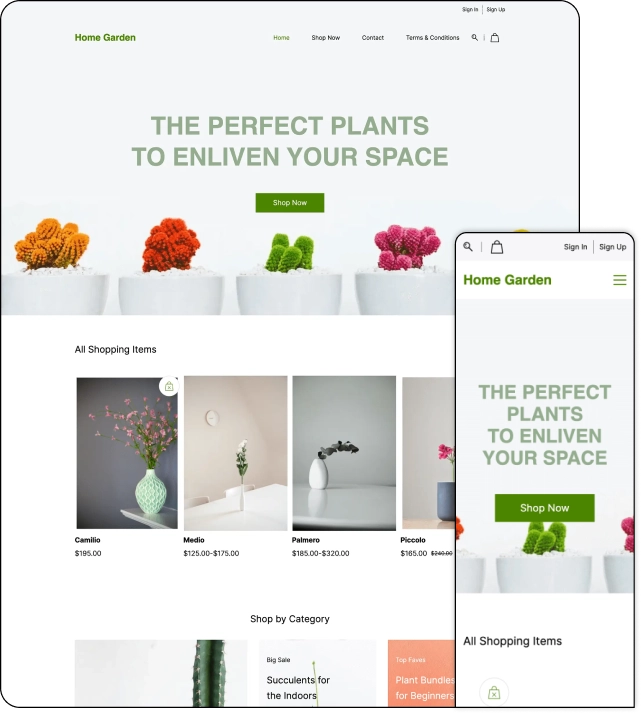Open the Medio product thumbnail
This screenshot has height=713, width=641.
click(x=235, y=453)
